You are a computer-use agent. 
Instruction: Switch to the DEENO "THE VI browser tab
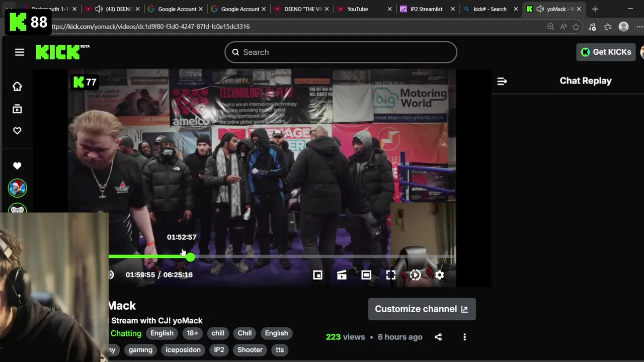(x=302, y=9)
